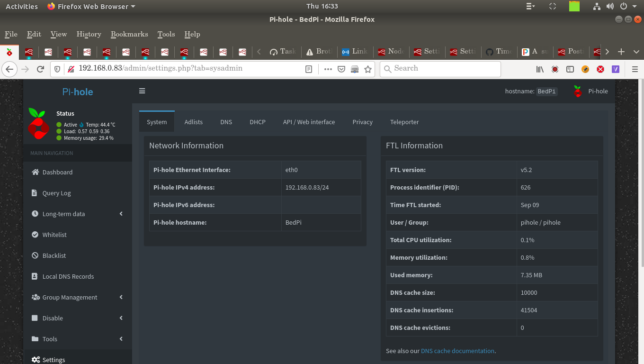Open a new browser tab
The height and width of the screenshot is (364, 644).
pos(621,52)
